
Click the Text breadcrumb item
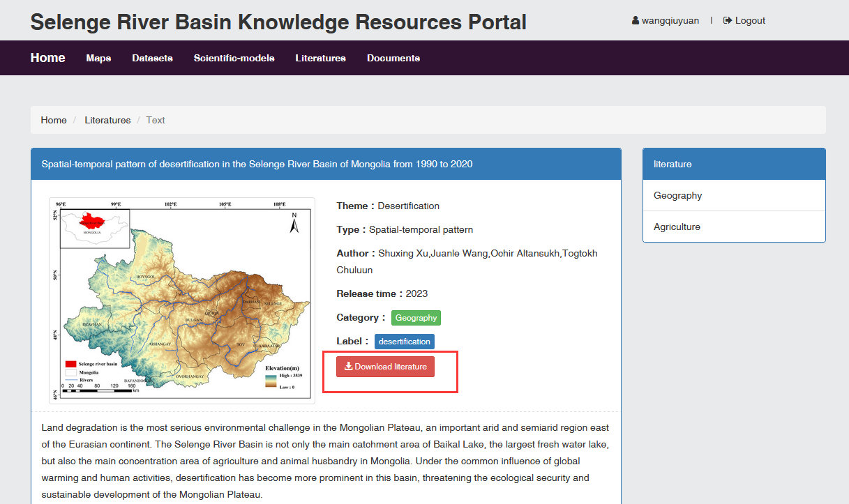[156, 120]
